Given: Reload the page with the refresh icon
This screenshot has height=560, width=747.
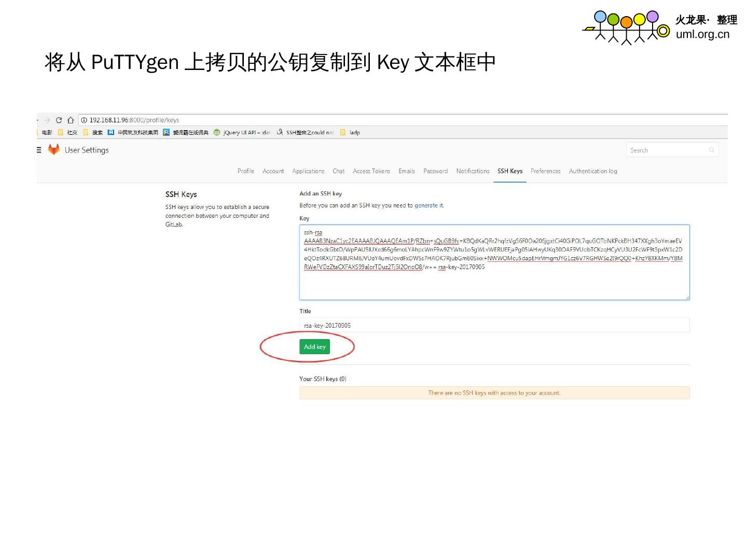Looking at the screenshot, I should point(59,120).
